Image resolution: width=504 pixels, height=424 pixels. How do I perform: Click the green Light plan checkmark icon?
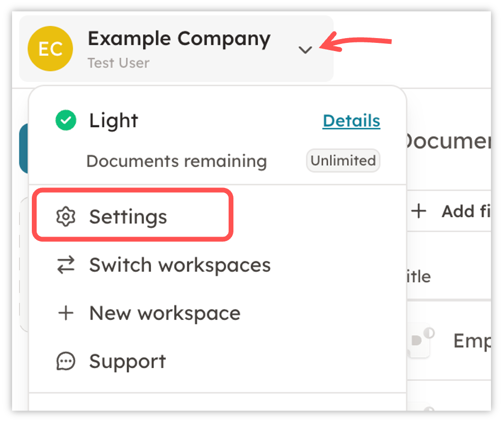66,120
